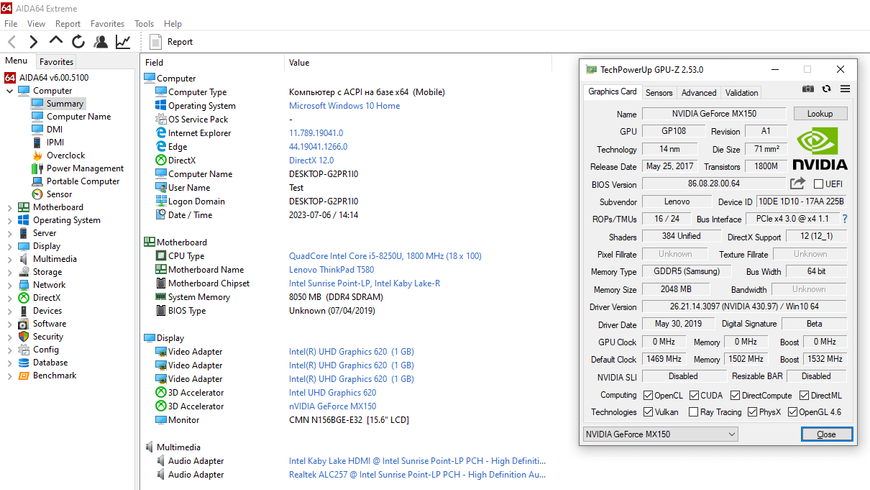Screen dimensions: 870x490
Task: Open the GPU-Z hamburger menu
Action: tap(845, 89)
